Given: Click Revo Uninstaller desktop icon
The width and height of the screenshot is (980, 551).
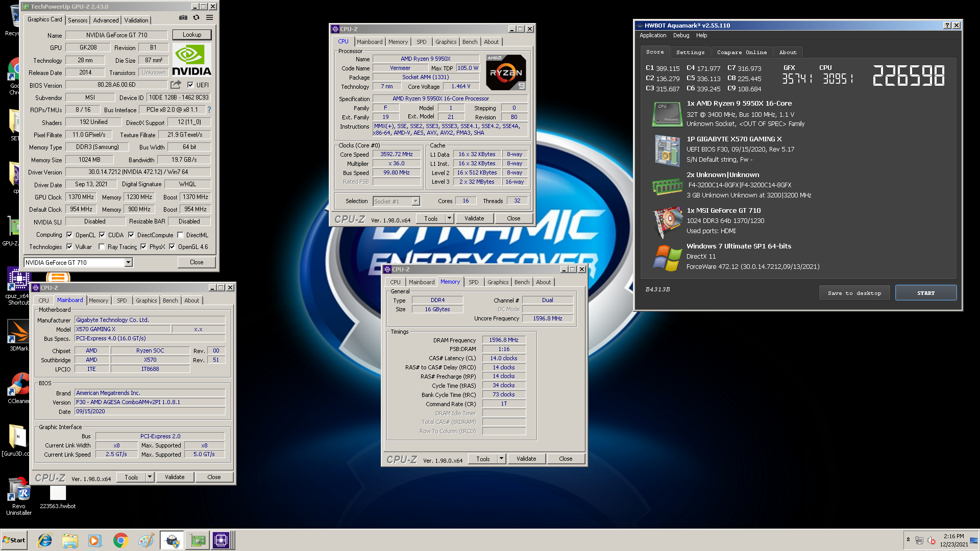Looking at the screenshot, I should (x=18, y=496).
